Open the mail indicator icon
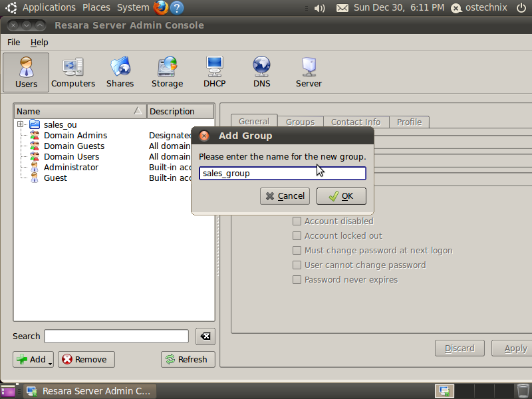This screenshot has height=399, width=532. point(342,8)
